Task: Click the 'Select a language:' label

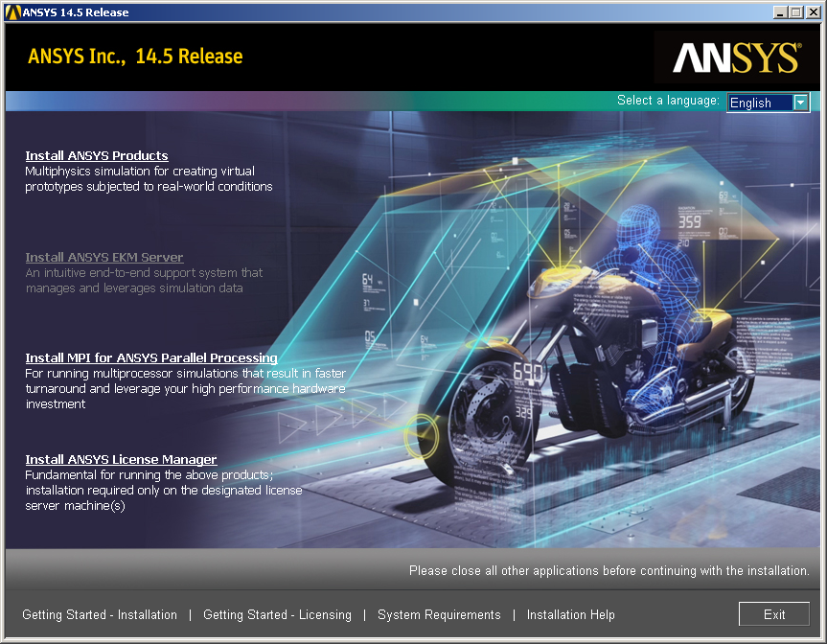Action: click(668, 101)
